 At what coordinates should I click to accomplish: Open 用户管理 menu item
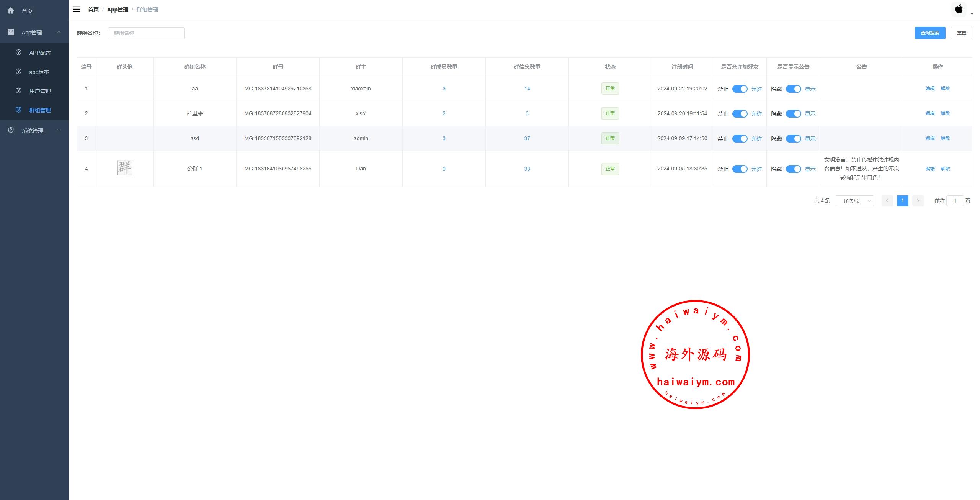[x=40, y=91]
